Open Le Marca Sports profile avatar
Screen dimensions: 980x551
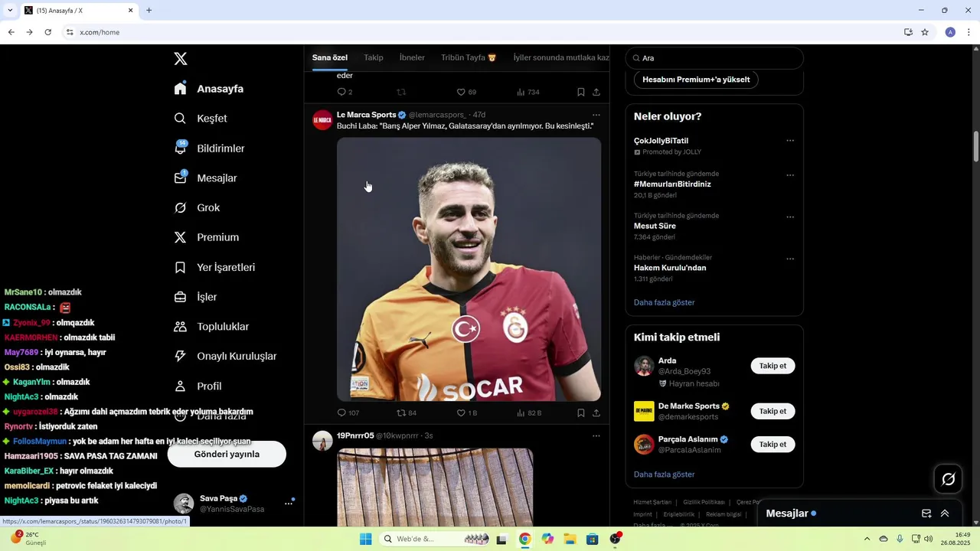(322, 120)
